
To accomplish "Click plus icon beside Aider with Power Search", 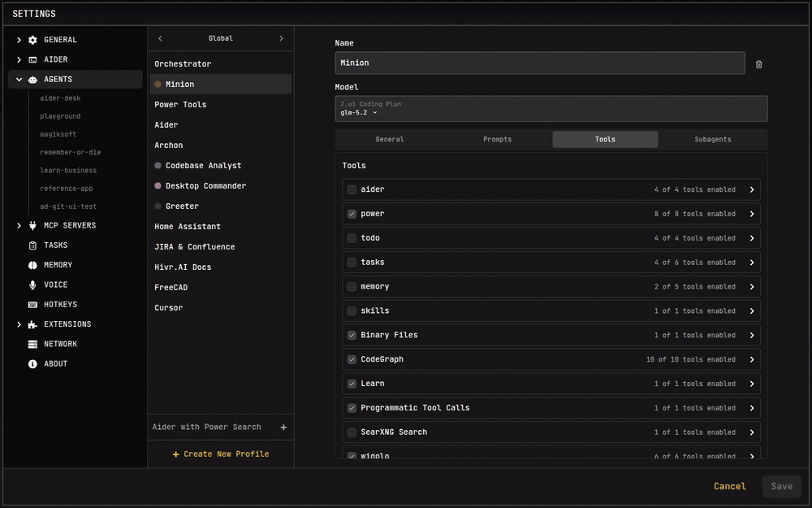I will (283, 428).
